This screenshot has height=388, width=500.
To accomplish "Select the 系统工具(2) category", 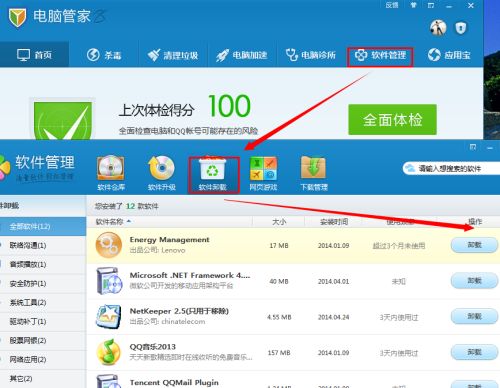I will [43, 303].
